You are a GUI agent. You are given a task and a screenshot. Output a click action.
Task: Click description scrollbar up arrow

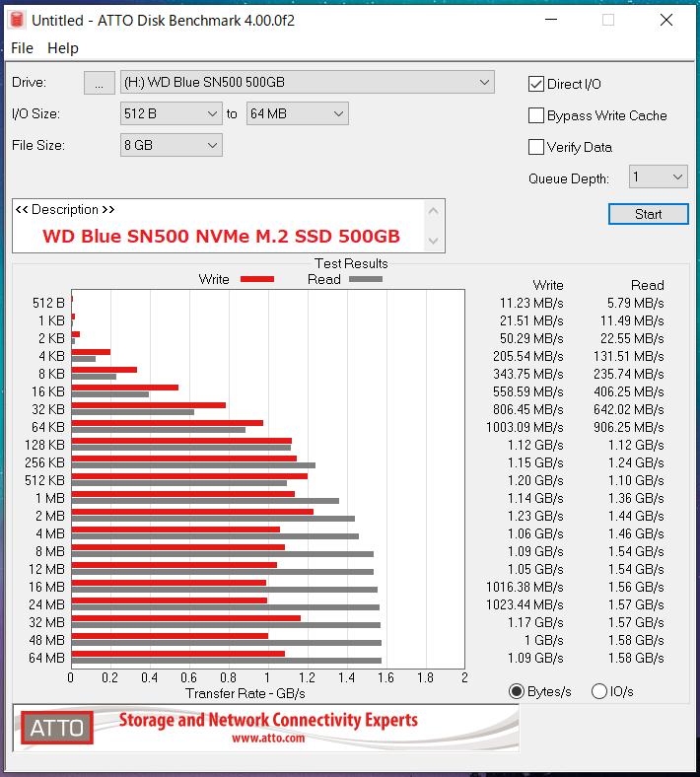(434, 211)
